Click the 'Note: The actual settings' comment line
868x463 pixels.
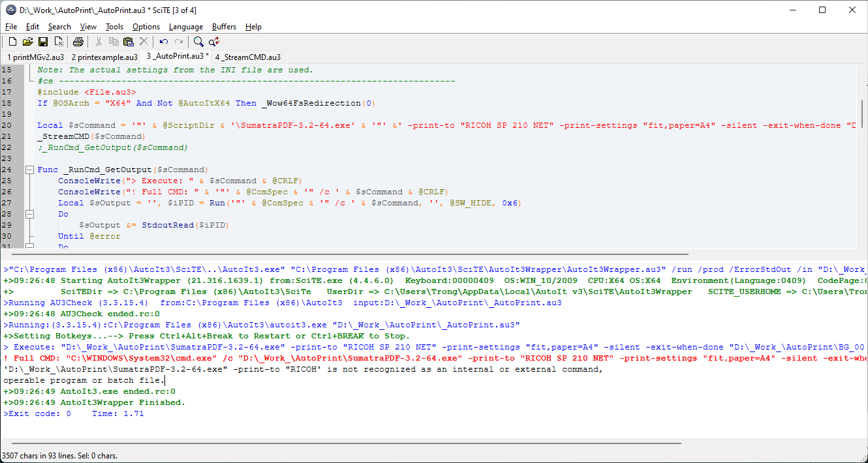(x=176, y=70)
